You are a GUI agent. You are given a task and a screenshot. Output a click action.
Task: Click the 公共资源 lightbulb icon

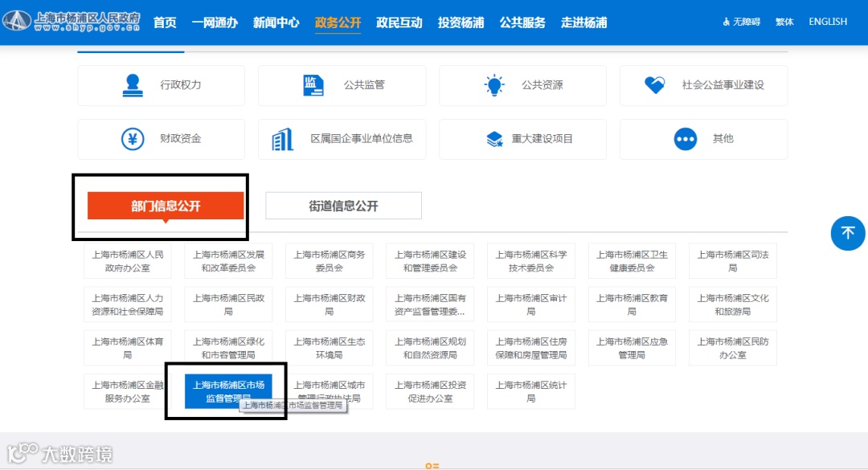pyautogui.click(x=493, y=85)
